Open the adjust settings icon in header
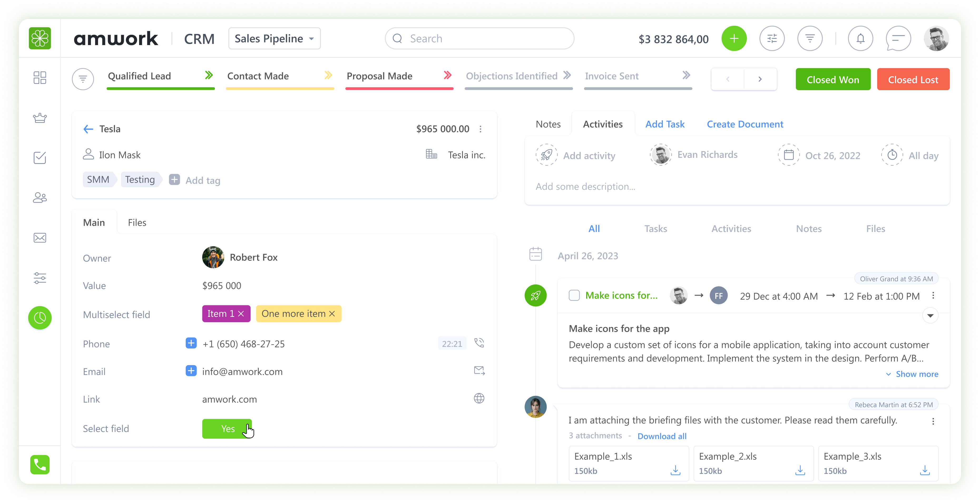This screenshot has height=503, width=980. 772,38
